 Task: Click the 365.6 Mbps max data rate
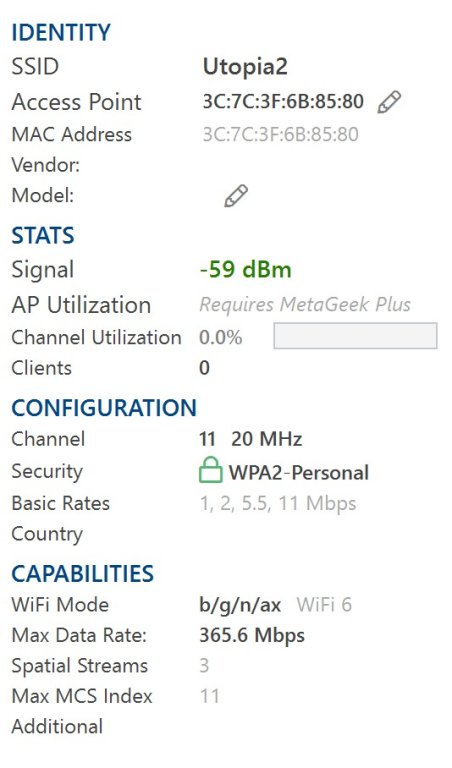pos(252,635)
